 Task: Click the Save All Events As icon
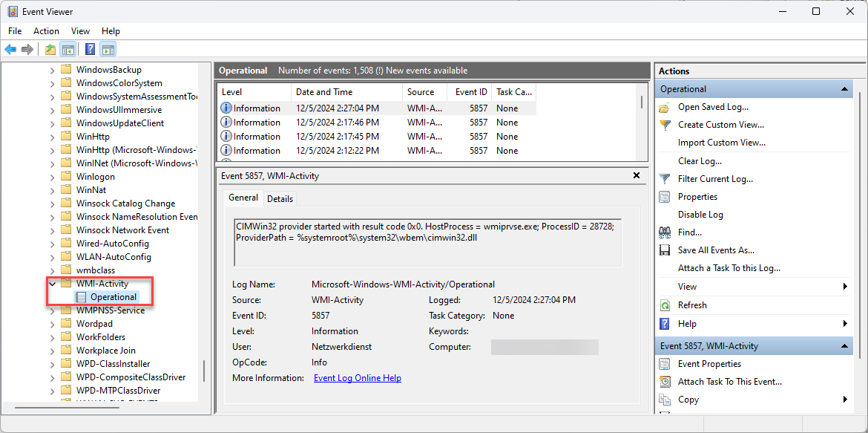pyautogui.click(x=664, y=250)
